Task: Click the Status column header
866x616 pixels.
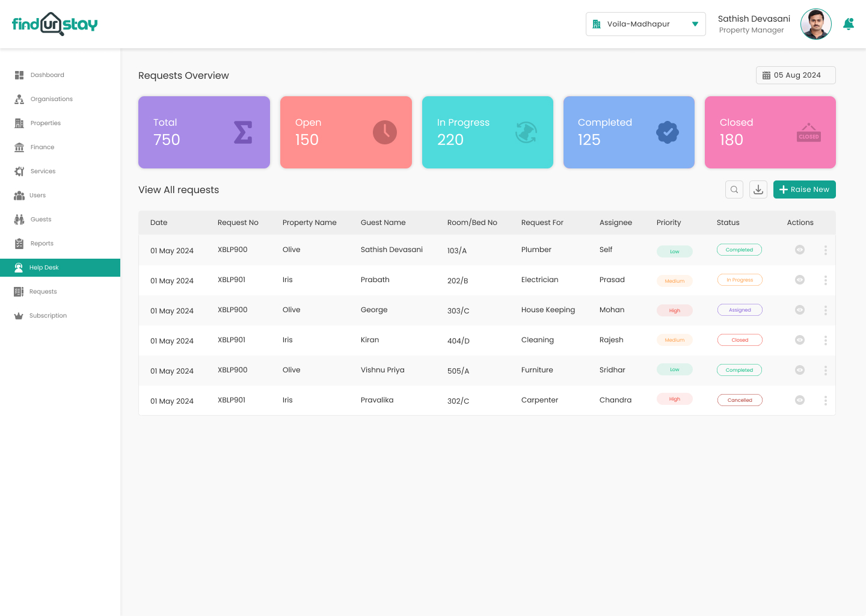Action: [728, 223]
